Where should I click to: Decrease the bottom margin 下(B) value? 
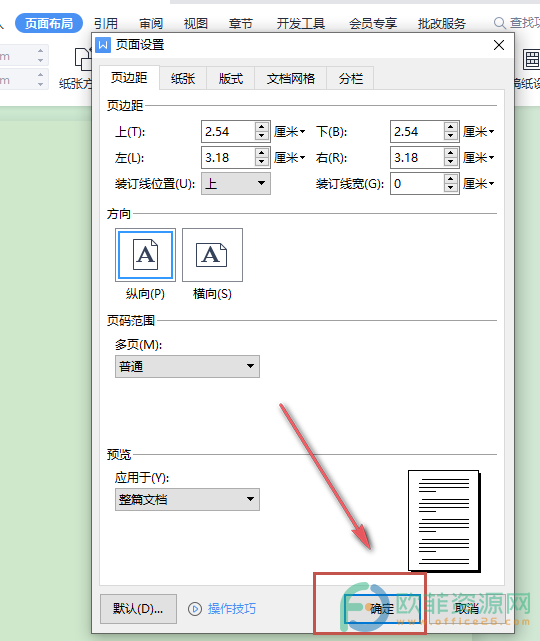(x=450, y=136)
